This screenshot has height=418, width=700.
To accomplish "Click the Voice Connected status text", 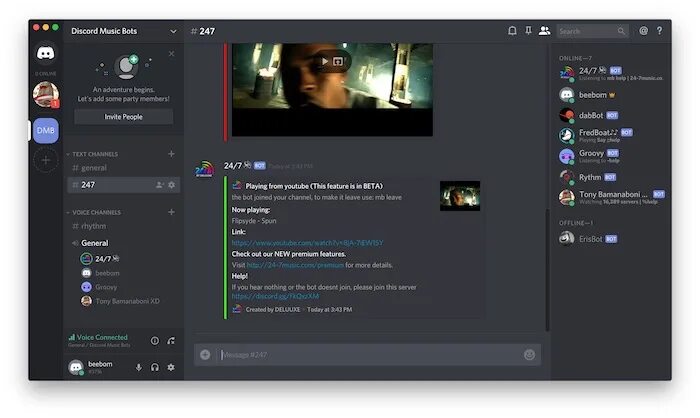I will [x=102, y=337].
